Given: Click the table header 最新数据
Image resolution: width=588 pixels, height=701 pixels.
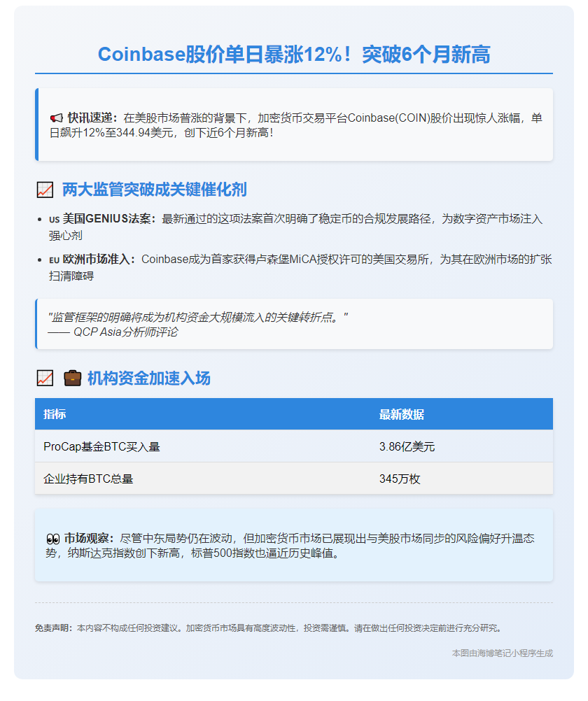Looking at the screenshot, I should tap(401, 414).
